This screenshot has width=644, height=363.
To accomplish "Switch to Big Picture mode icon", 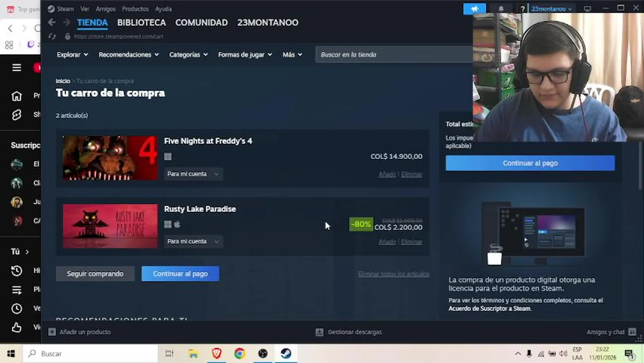I will click(588, 9).
